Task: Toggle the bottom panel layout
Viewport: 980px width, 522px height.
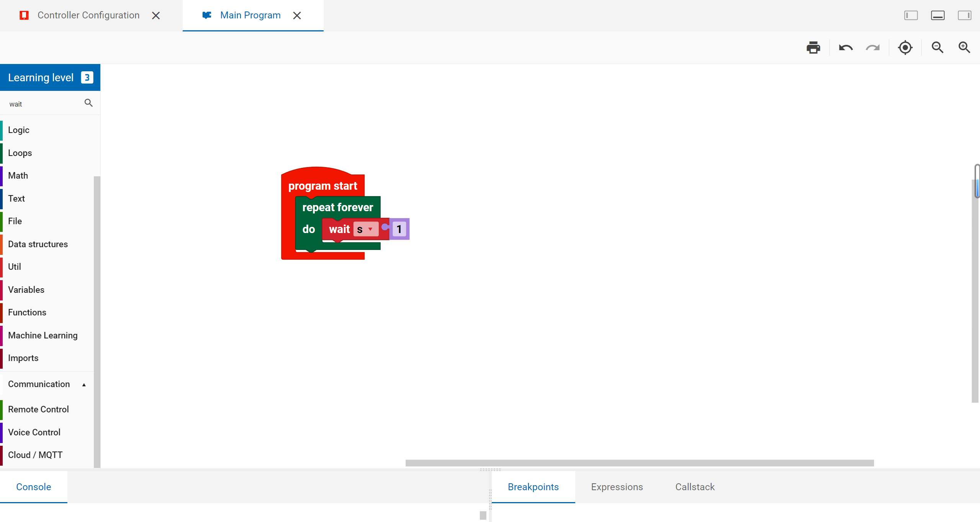Action: (x=937, y=15)
